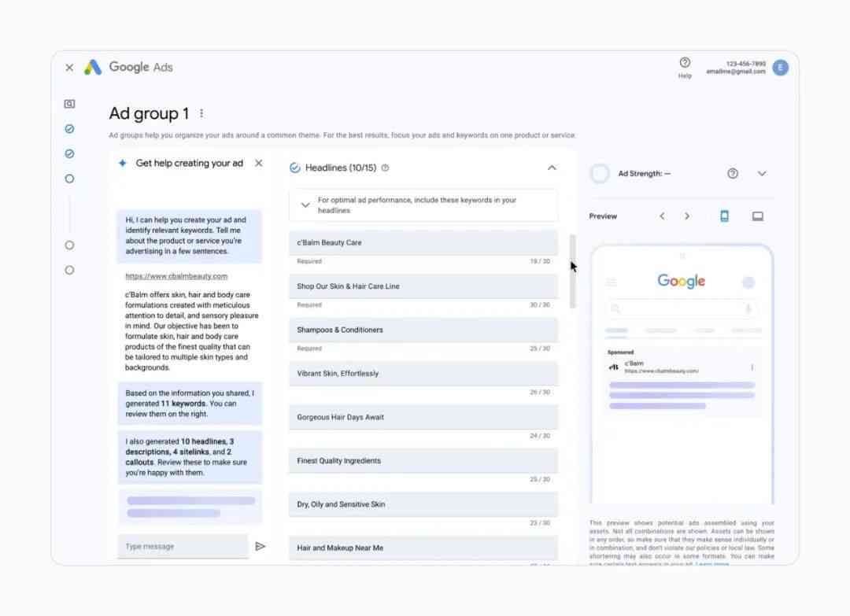
Task: Click the sparkle icon next to Get help creating your ad
Action: (x=123, y=163)
